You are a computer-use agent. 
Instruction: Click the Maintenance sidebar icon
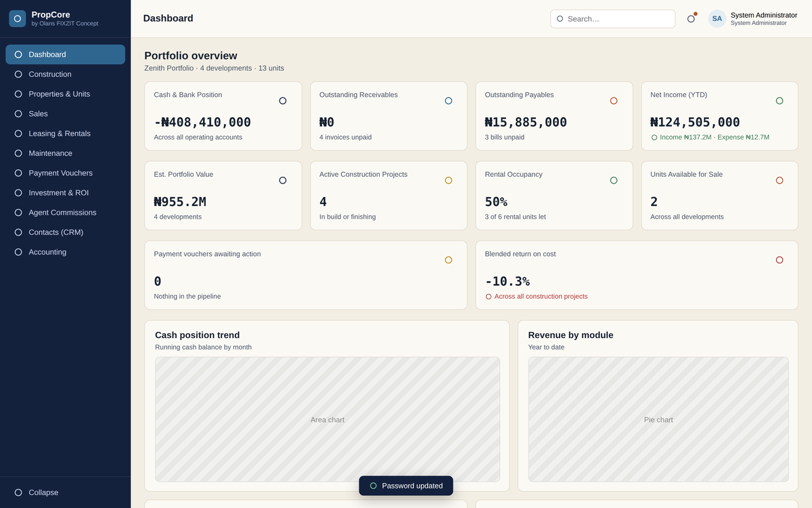point(18,153)
